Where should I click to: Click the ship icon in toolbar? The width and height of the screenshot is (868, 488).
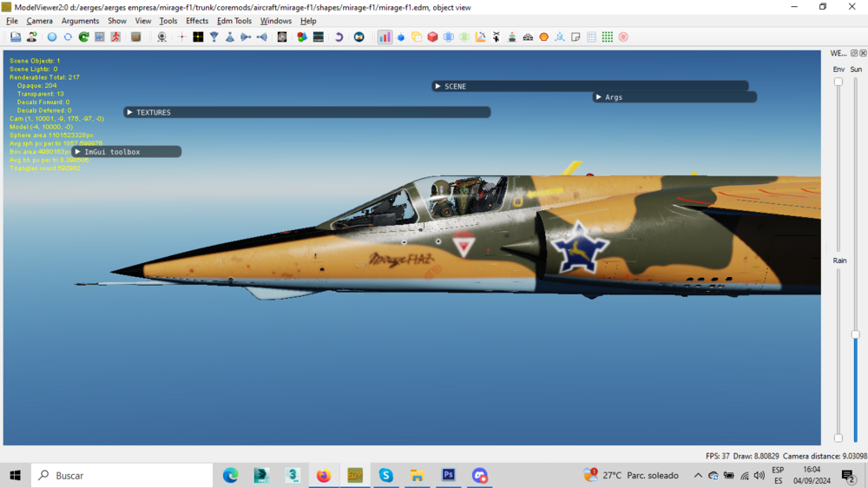512,37
